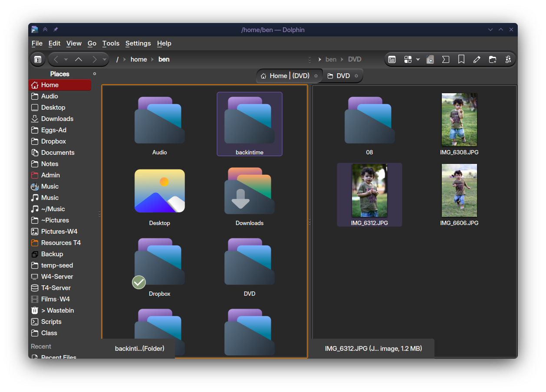Go back with the left arrow
546x392 pixels.
pyautogui.click(x=56, y=59)
